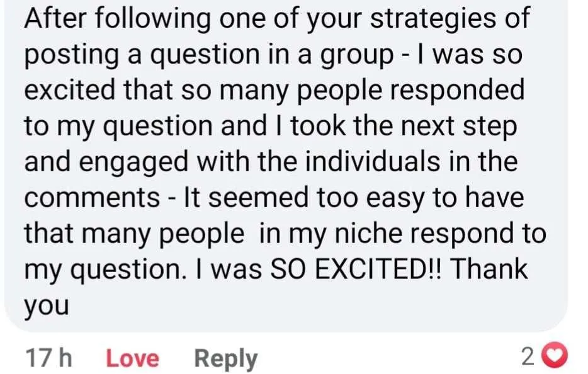
Task: Click the Love reaction link
Action: (133, 358)
